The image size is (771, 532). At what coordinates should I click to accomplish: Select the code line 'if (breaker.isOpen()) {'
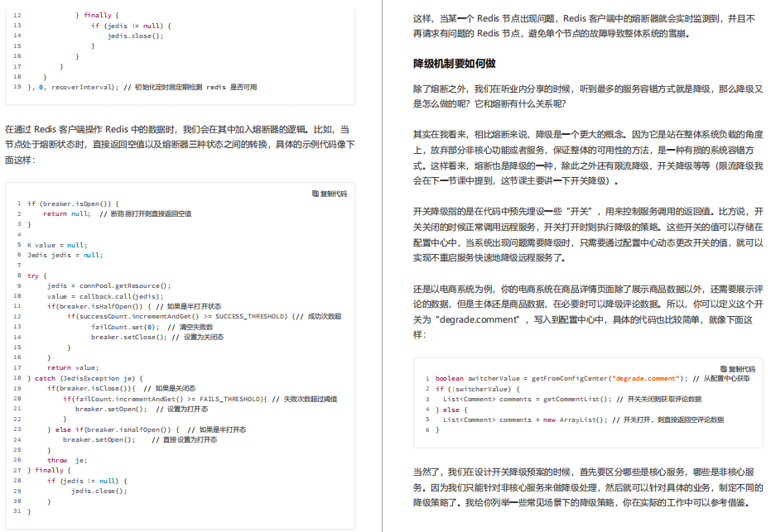pyautogui.click(x=73, y=204)
